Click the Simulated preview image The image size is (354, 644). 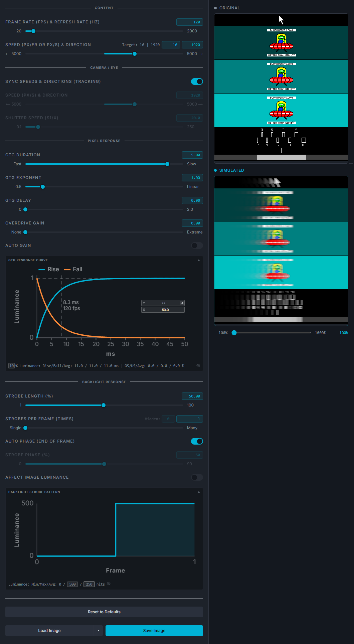click(x=281, y=251)
